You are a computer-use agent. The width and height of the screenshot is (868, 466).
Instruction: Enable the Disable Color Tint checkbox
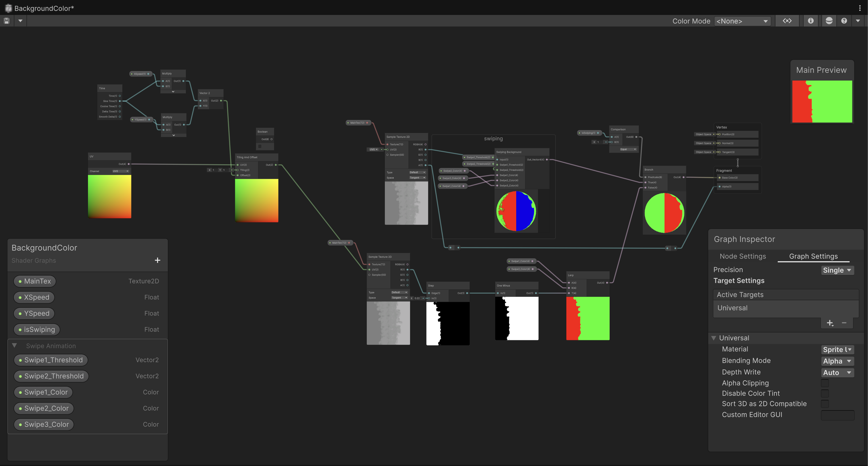(825, 394)
